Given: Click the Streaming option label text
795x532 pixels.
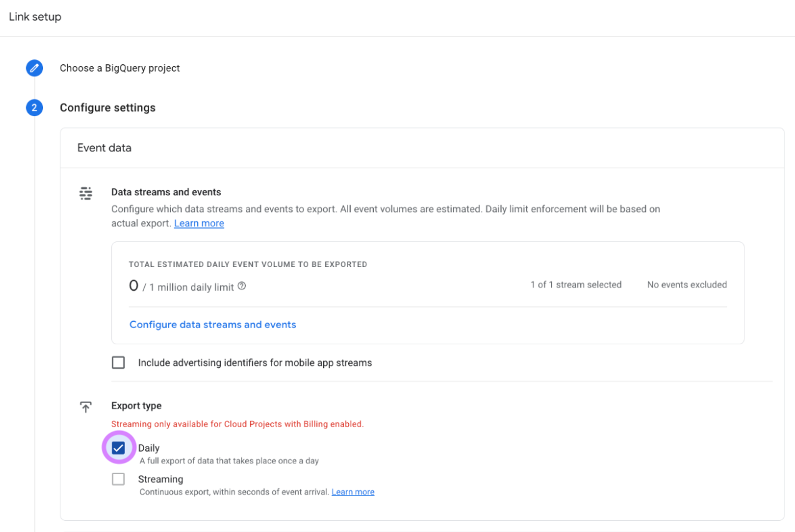Looking at the screenshot, I should click(x=160, y=479).
